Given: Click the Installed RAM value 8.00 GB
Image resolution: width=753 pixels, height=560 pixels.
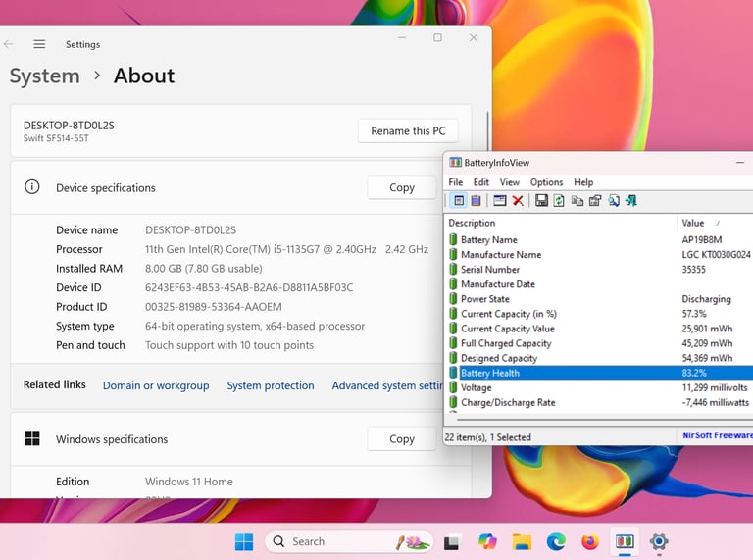Looking at the screenshot, I should coord(204,269).
